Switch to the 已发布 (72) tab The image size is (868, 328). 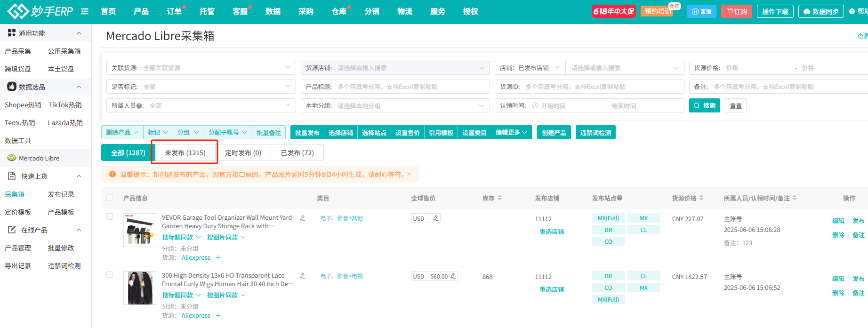297,152
